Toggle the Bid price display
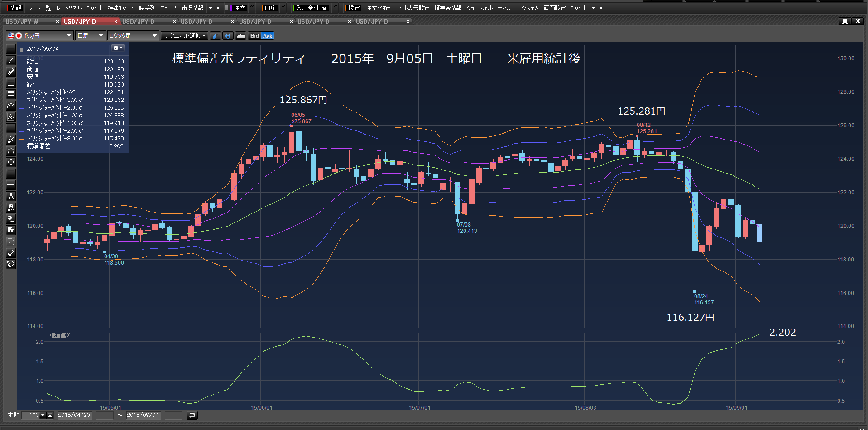 254,36
